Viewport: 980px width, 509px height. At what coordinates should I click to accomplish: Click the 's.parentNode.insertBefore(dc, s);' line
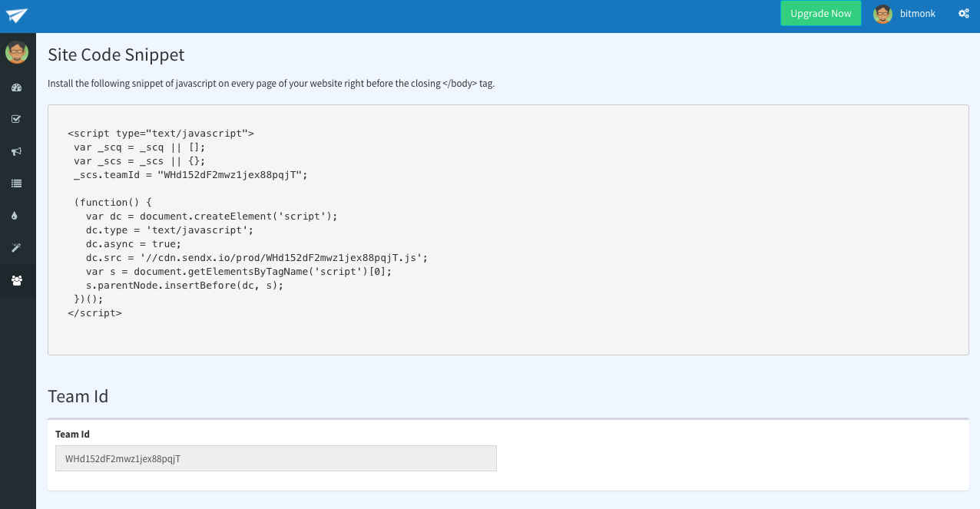pyautogui.click(x=185, y=286)
